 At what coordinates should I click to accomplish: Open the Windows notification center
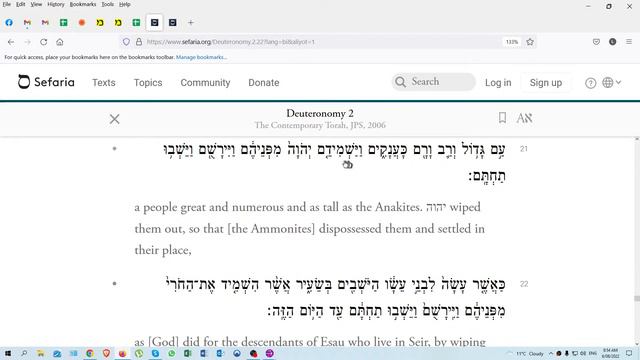click(x=629, y=353)
